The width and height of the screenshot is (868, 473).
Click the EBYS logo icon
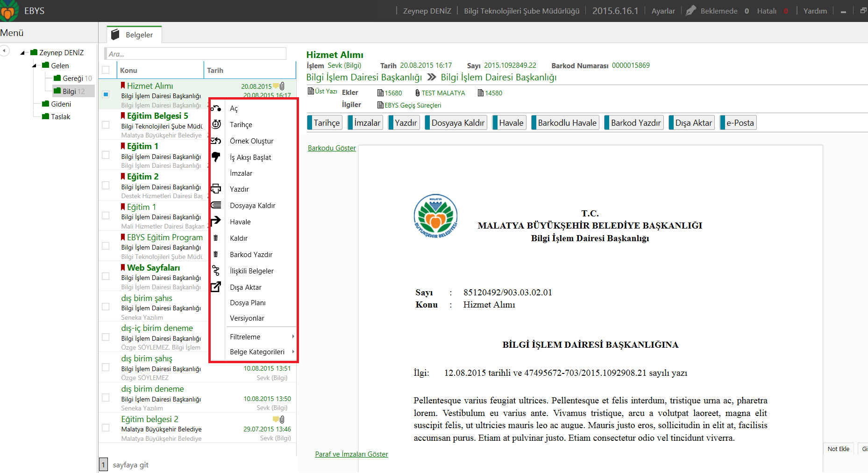[8, 11]
